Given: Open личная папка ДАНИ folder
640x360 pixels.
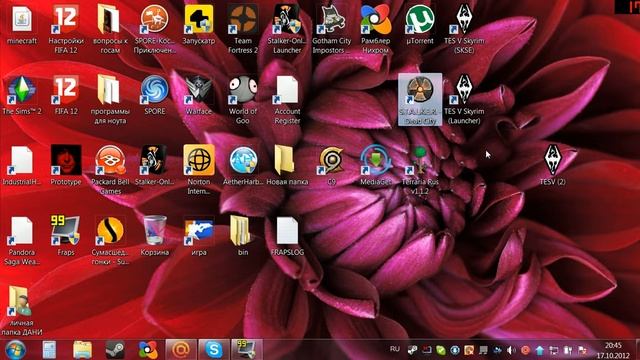Looking at the screenshot, I should [22, 311].
